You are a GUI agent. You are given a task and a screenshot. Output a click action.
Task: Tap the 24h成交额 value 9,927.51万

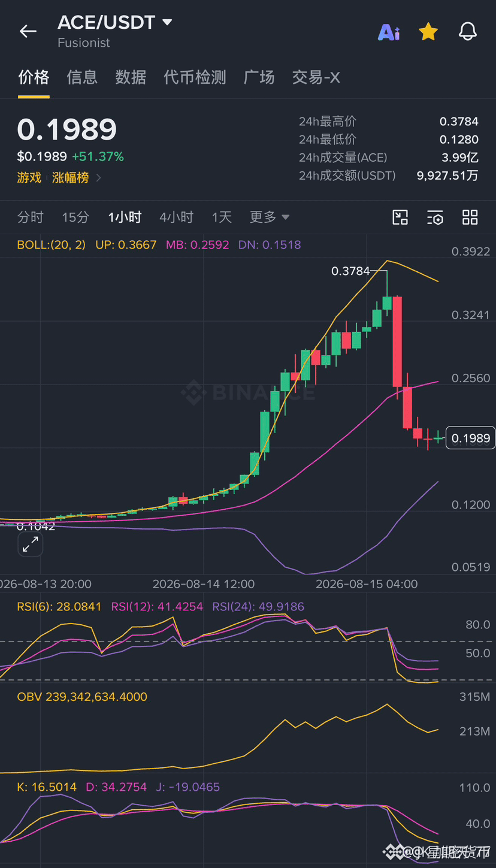click(447, 176)
